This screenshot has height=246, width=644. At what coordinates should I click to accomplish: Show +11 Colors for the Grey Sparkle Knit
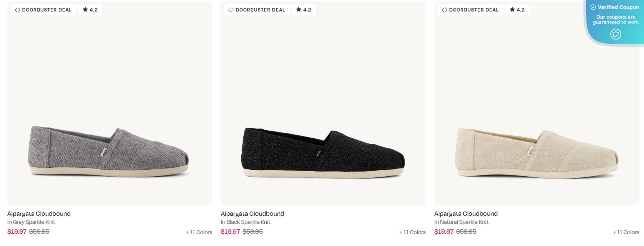(199, 232)
